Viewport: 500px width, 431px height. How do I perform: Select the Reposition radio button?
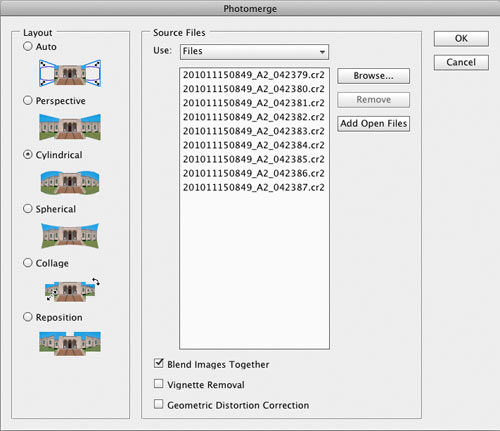28,317
